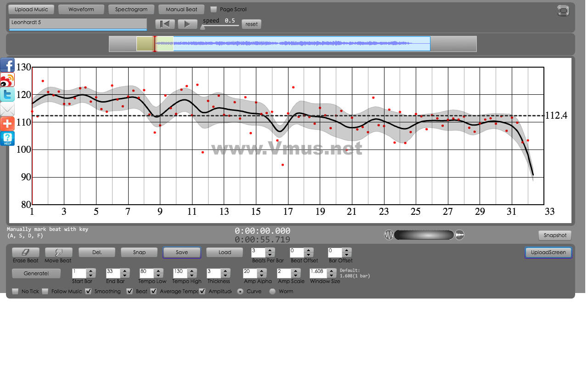
Task: Toggle the Follow Music checkbox
Action: tap(45, 291)
